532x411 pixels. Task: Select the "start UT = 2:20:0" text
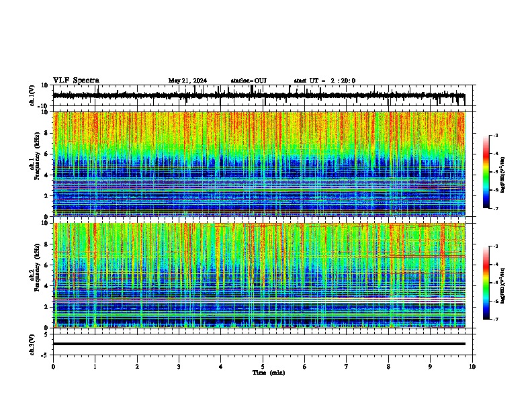pyautogui.click(x=324, y=81)
